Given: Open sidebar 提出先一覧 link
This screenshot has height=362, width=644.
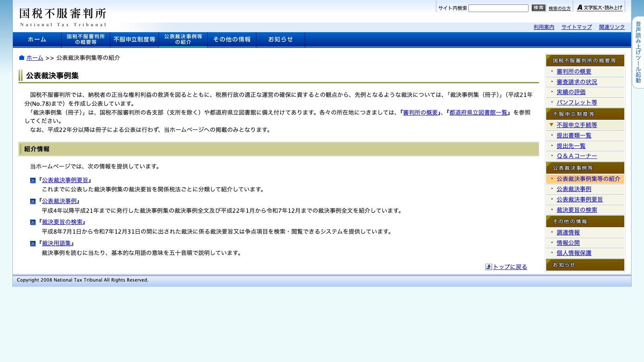Looking at the screenshot, I should 571,146.
